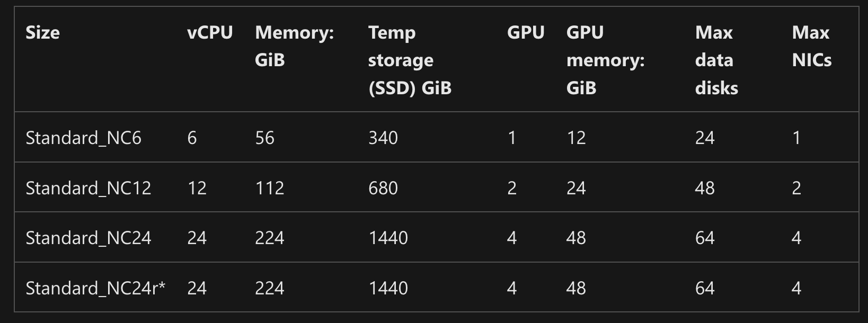The width and height of the screenshot is (868, 323).
Task: Click the Standard_NC24r* row name
Action: pos(95,288)
